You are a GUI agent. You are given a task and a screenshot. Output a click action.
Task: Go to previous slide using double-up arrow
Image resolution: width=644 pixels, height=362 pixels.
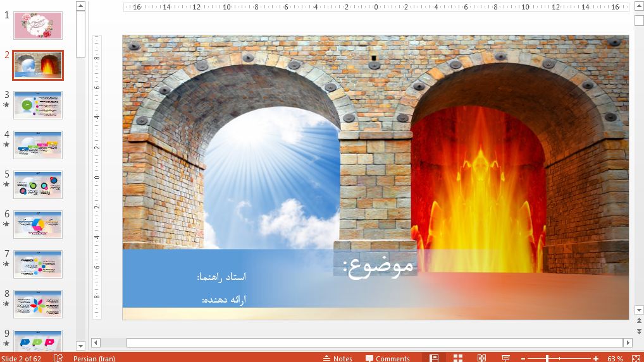(x=639, y=322)
